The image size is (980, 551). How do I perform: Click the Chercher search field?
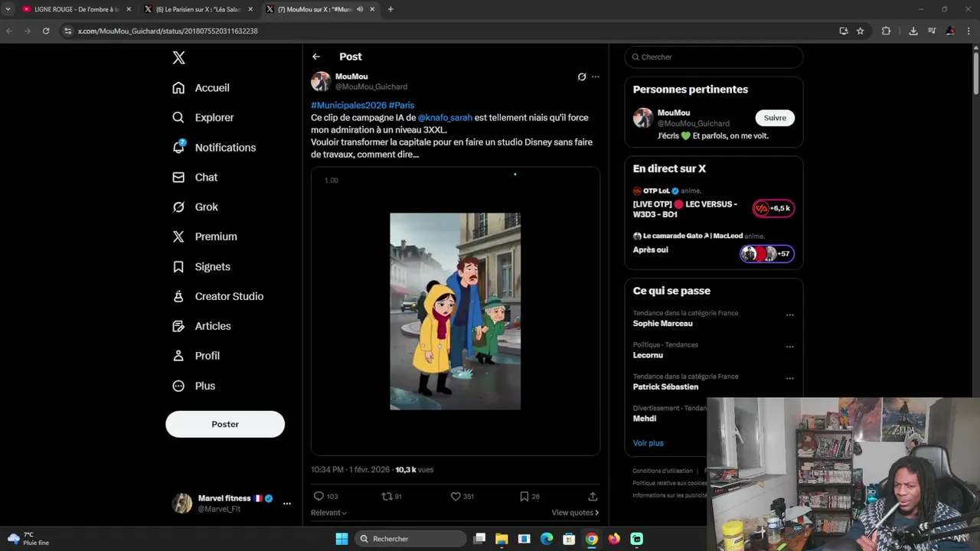point(714,57)
